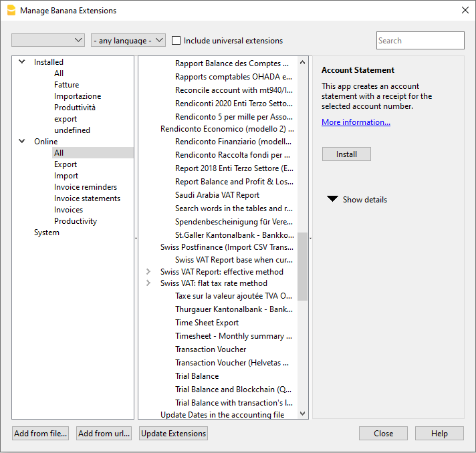
Task: Open the any language dropdown
Action: tap(128, 41)
